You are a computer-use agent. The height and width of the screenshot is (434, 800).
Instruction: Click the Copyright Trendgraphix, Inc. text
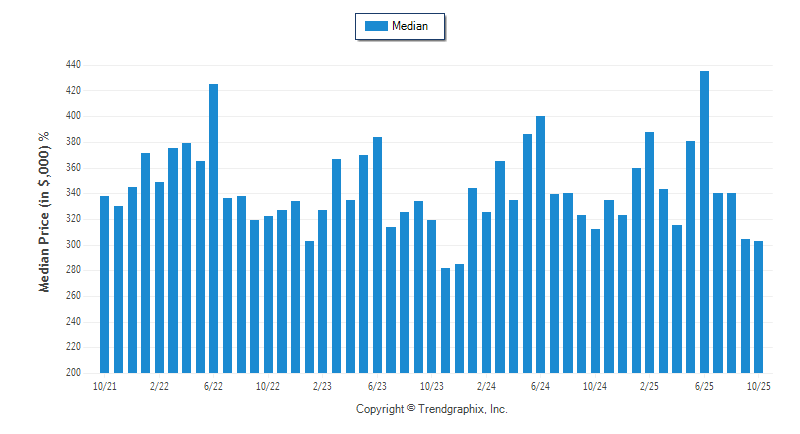pos(432,409)
